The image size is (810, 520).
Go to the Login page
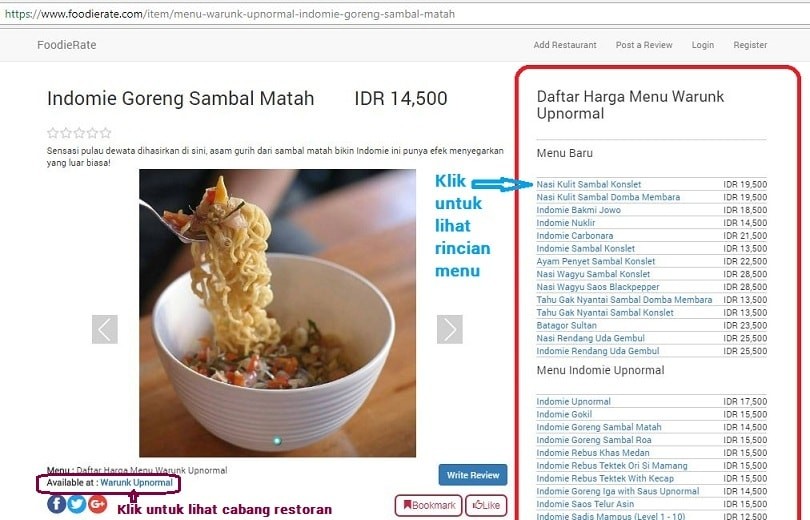(x=703, y=45)
